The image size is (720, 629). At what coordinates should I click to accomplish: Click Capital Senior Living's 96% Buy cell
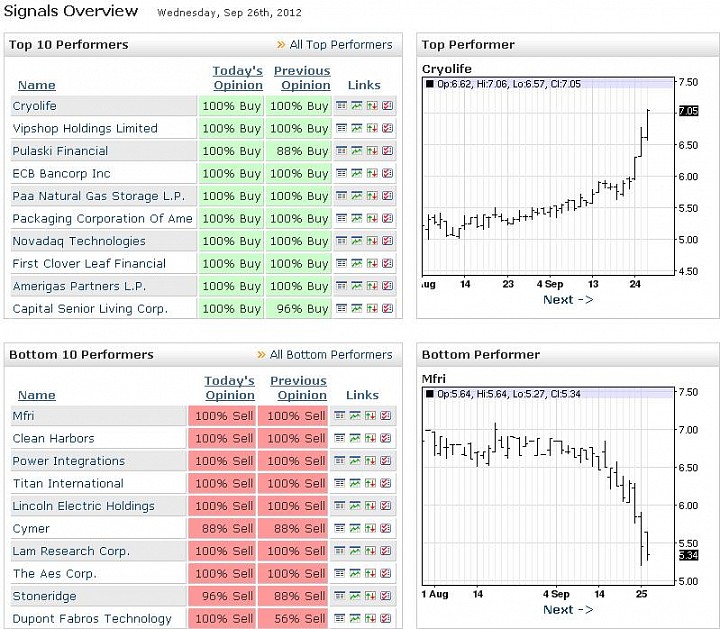coord(298,308)
